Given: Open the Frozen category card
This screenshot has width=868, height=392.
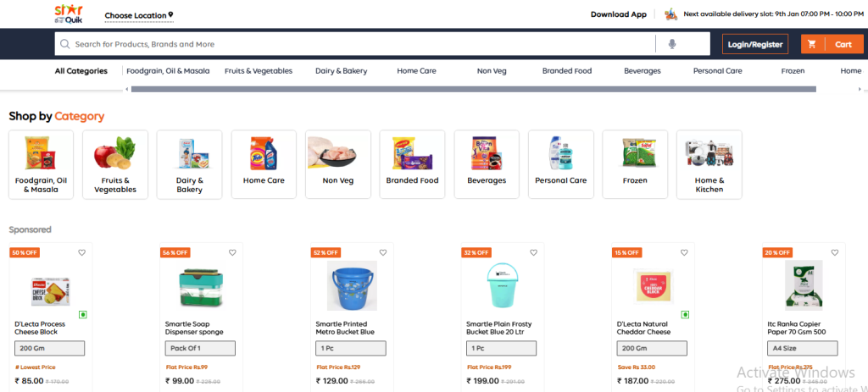Looking at the screenshot, I should (635, 164).
